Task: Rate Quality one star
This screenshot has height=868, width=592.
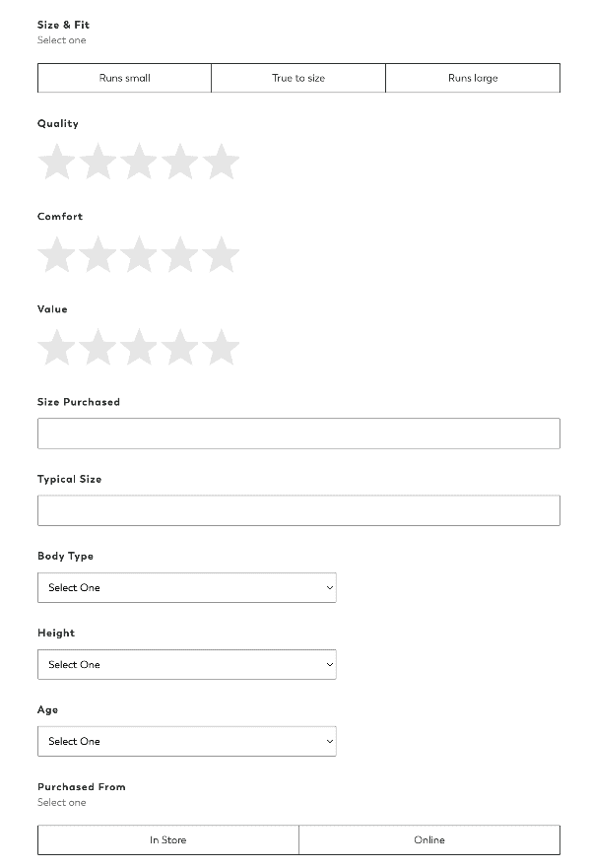Action: pyautogui.click(x=56, y=163)
